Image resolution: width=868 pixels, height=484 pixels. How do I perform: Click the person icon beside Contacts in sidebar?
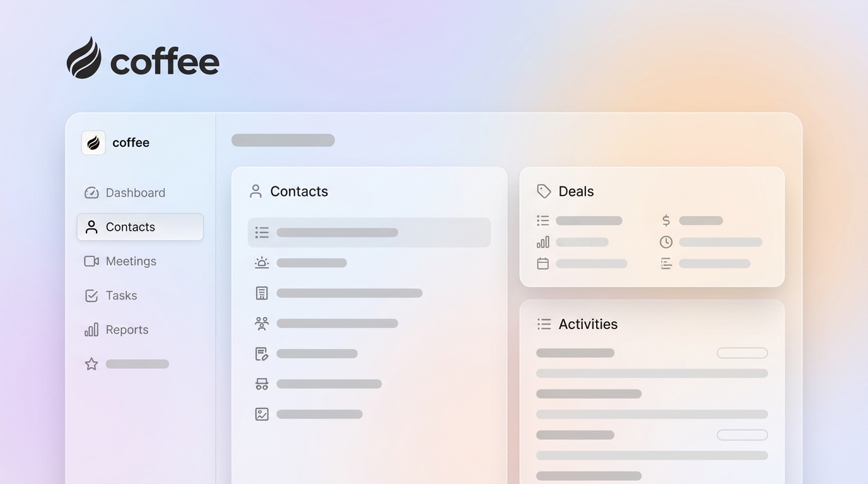pyautogui.click(x=91, y=227)
